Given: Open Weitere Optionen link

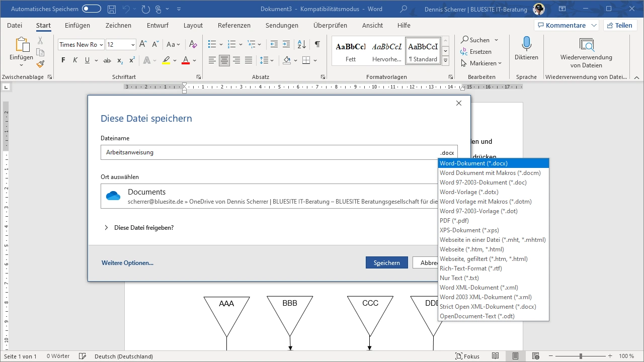Looking at the screenshot, I should (x=127, y=263).
